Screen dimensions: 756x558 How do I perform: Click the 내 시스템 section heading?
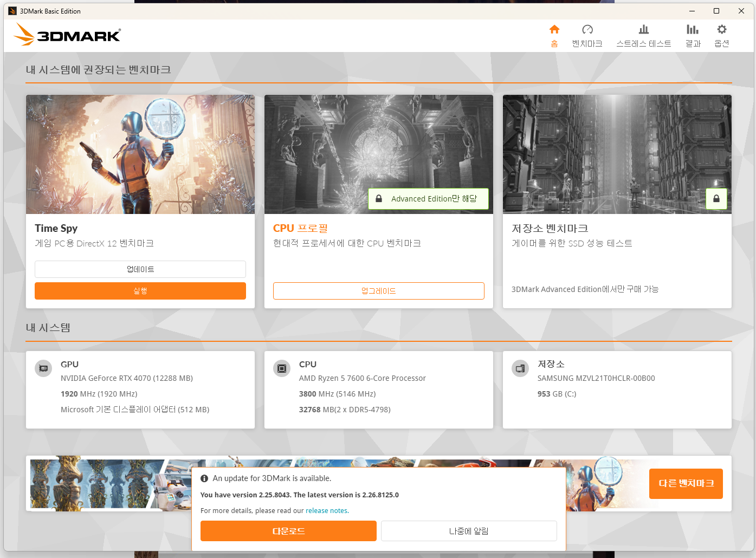click(x=48, y=328)
